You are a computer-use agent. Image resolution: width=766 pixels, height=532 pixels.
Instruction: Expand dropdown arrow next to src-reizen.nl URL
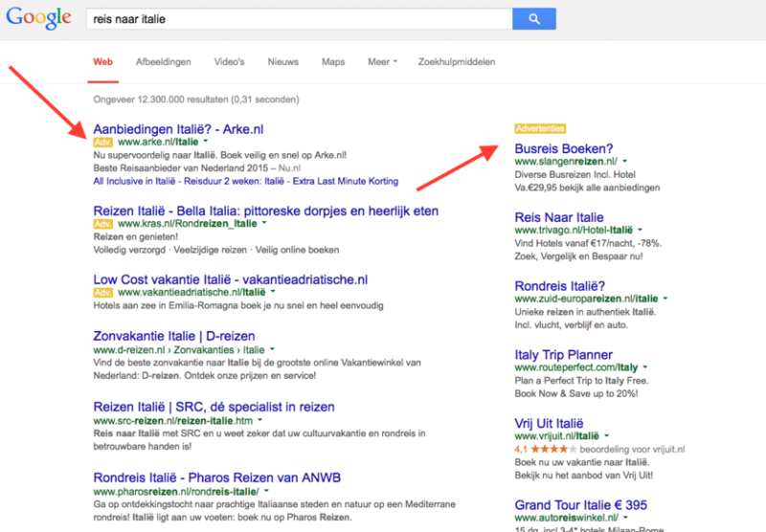[259, 420]
